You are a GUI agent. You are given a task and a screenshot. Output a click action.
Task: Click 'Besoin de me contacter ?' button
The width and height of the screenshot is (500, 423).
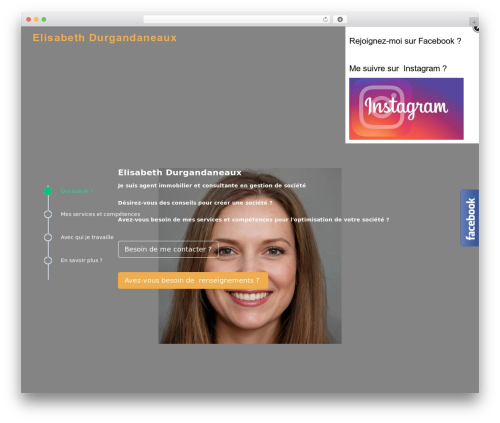168,249
